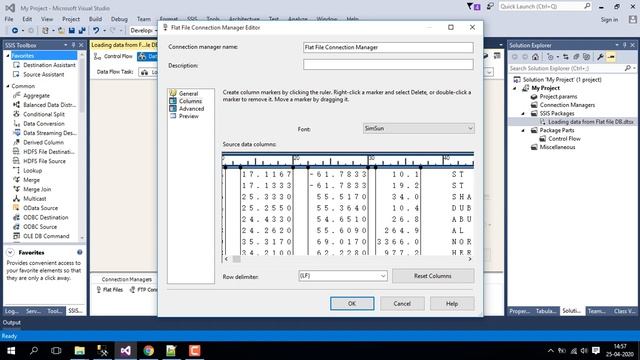The width and height of the screenshot is (640, 360).
Task: Open File Explorer from the taskbar
Action: click(80, 351)
